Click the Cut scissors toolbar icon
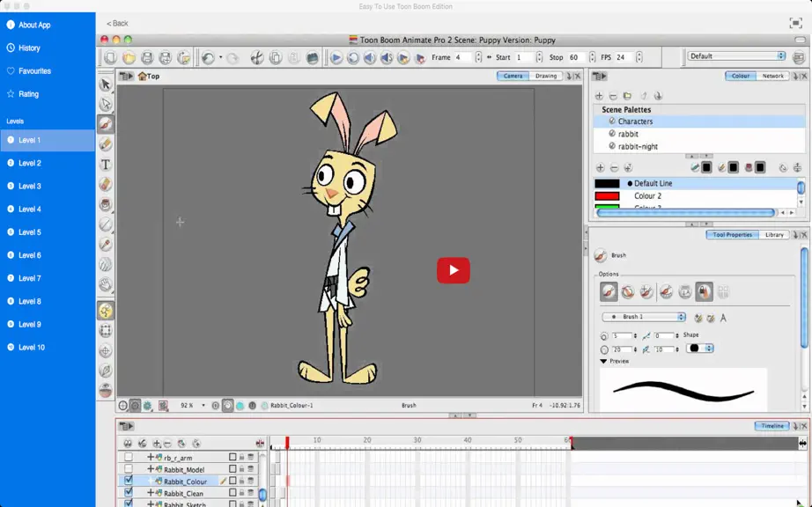The image size is (812, 507). click(x=257, y=57)
